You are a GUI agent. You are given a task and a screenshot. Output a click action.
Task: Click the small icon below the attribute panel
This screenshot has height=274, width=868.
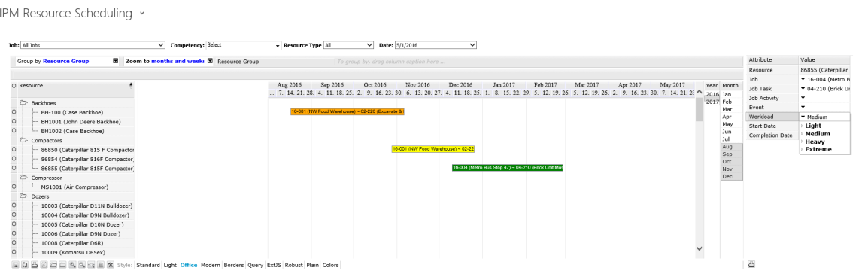click(751, 265)
